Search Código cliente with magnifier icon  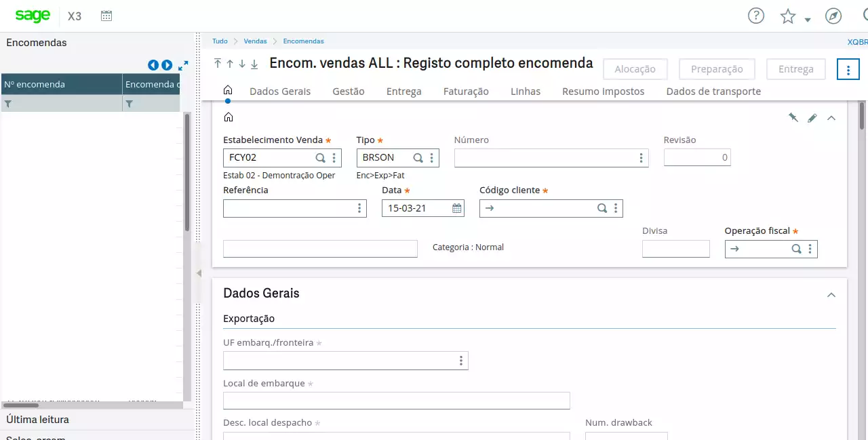[601, 208]
